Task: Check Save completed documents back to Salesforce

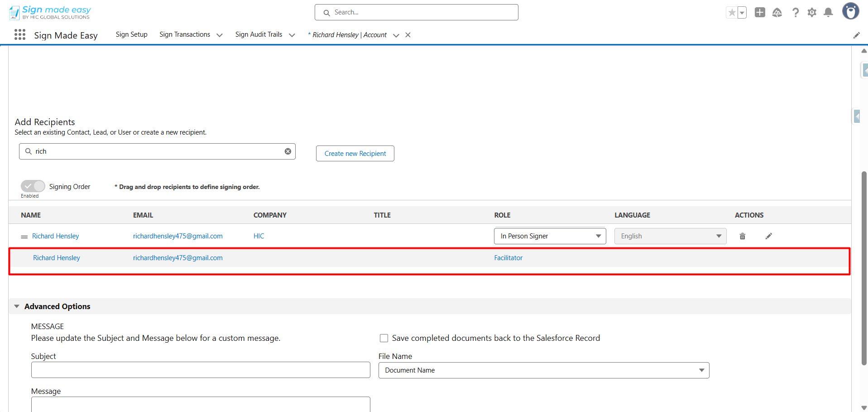Action: [384, 338]
